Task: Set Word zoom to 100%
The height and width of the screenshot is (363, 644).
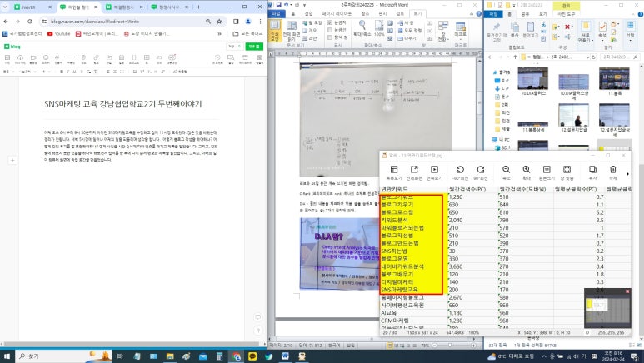Action: 380,28
